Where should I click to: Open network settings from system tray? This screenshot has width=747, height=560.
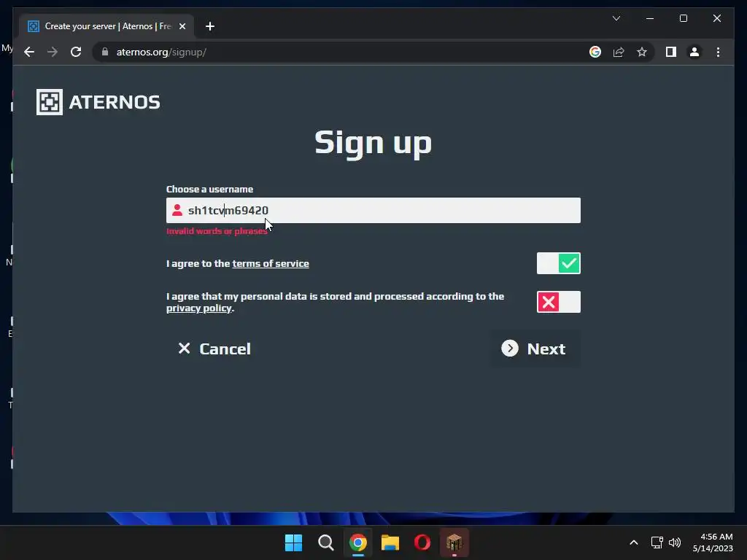coord(657,542)
